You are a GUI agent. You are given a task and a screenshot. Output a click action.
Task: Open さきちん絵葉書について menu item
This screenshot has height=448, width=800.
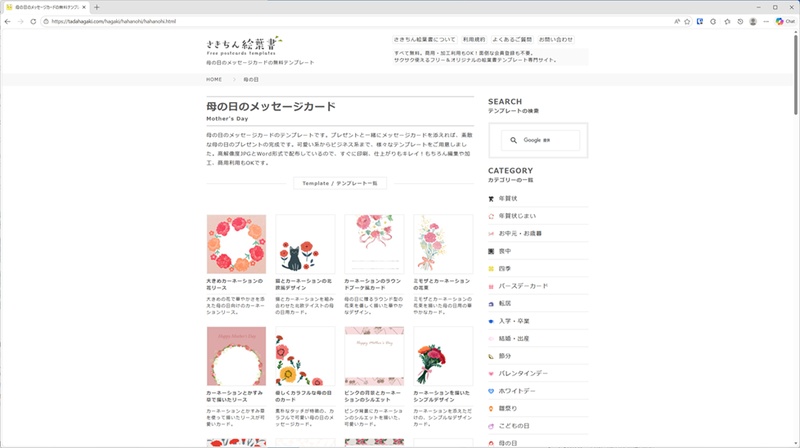coord(424,39)
